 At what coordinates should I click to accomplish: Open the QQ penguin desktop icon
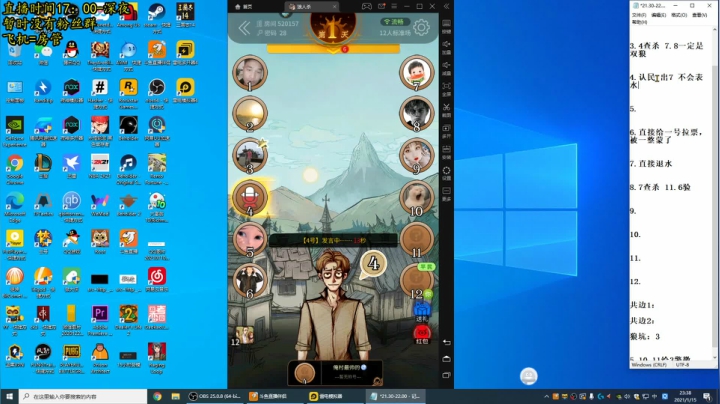[x=71, y=53]
